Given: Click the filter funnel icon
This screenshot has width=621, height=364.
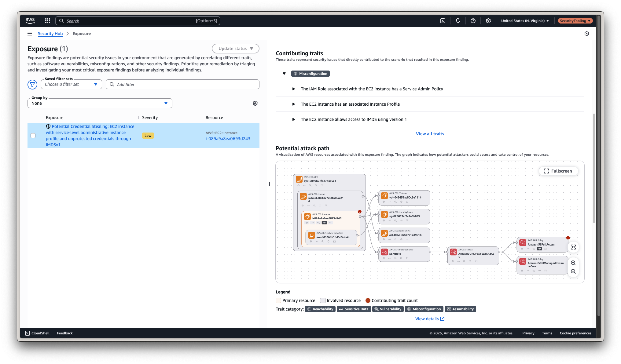Looking at the screenshot, I should pyautogui.click(x=32, y=85).
